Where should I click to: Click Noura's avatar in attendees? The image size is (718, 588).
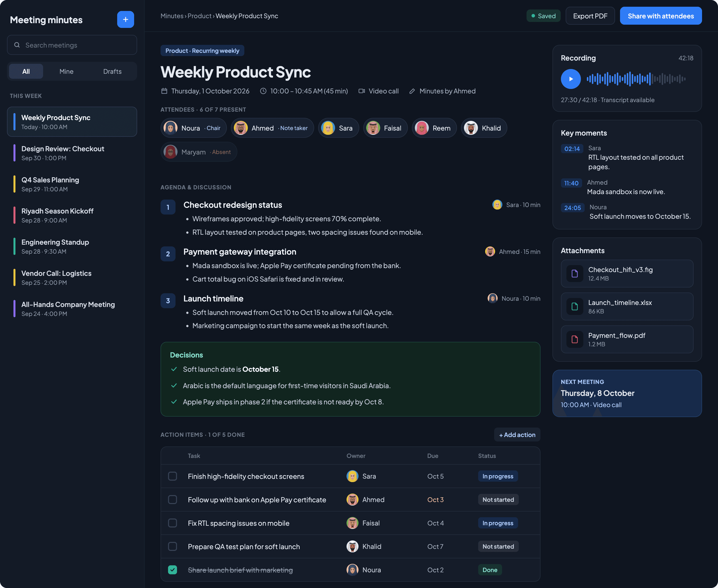[x=171, y=128]
